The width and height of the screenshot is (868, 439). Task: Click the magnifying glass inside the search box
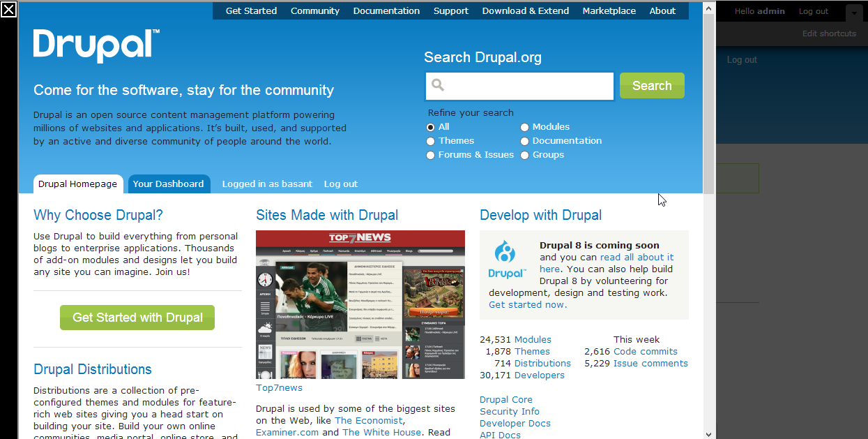(x=437, y=85)
